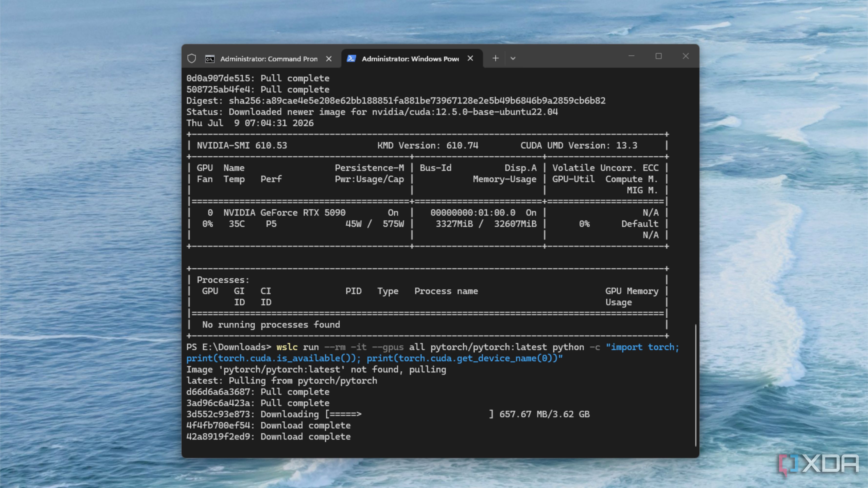Click 'latest: Pulling from pytorch/pytorch' line

pyautogui.click(x=282, y=381)
